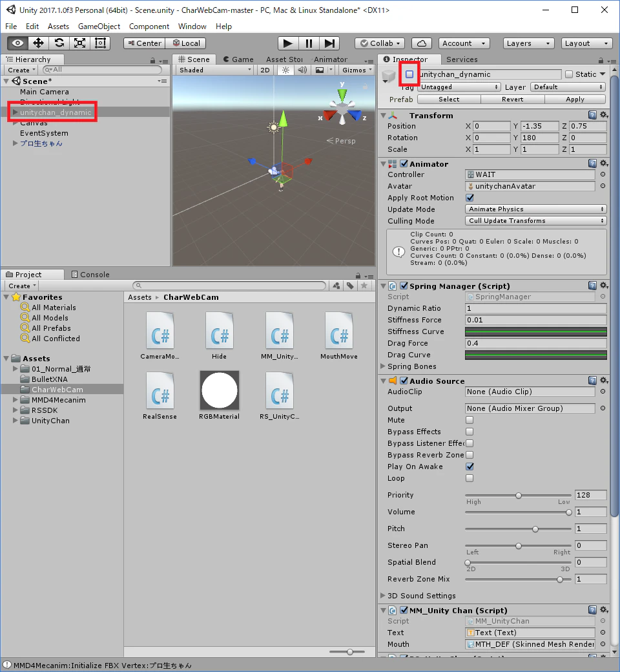Step forward one frame
Screen dimensions: 620x672
329,43
